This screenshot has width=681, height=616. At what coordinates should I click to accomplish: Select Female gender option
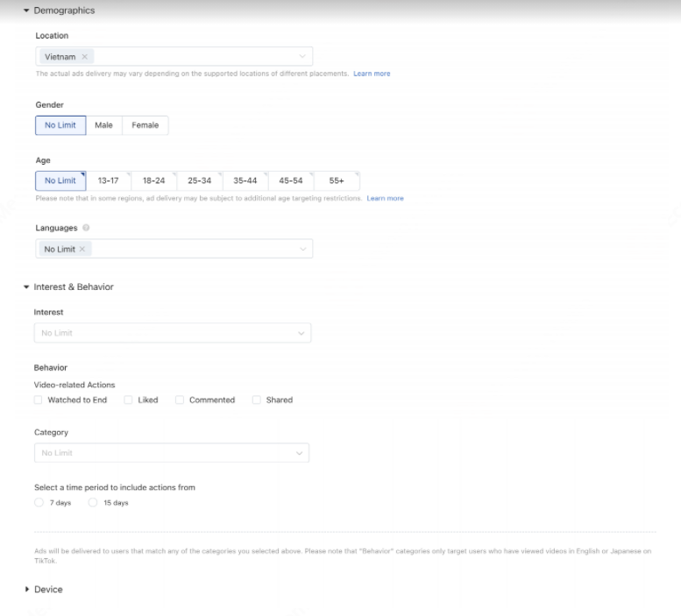[145, 125]
